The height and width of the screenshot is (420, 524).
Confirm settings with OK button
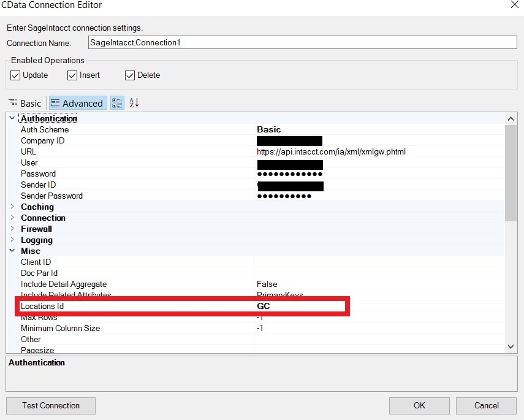point(419,406)
